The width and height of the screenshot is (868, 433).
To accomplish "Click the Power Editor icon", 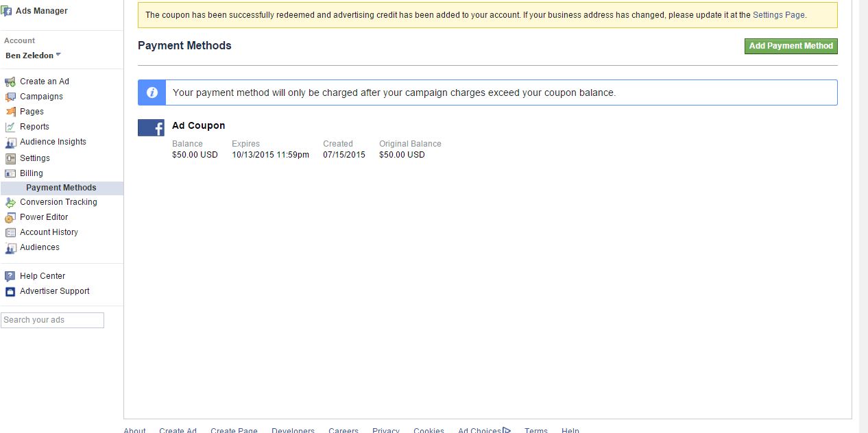I will click(x=10, y=218).
